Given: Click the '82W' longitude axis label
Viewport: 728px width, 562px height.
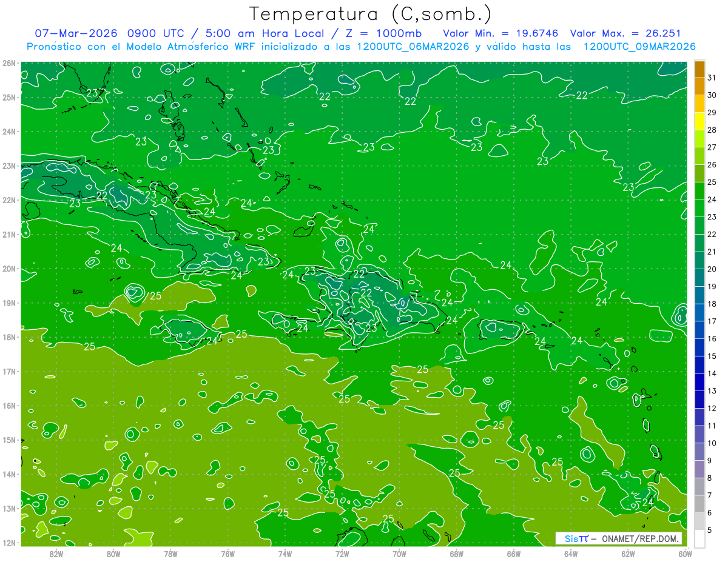Looking at the screenshot, I should [x=56, y=553].
